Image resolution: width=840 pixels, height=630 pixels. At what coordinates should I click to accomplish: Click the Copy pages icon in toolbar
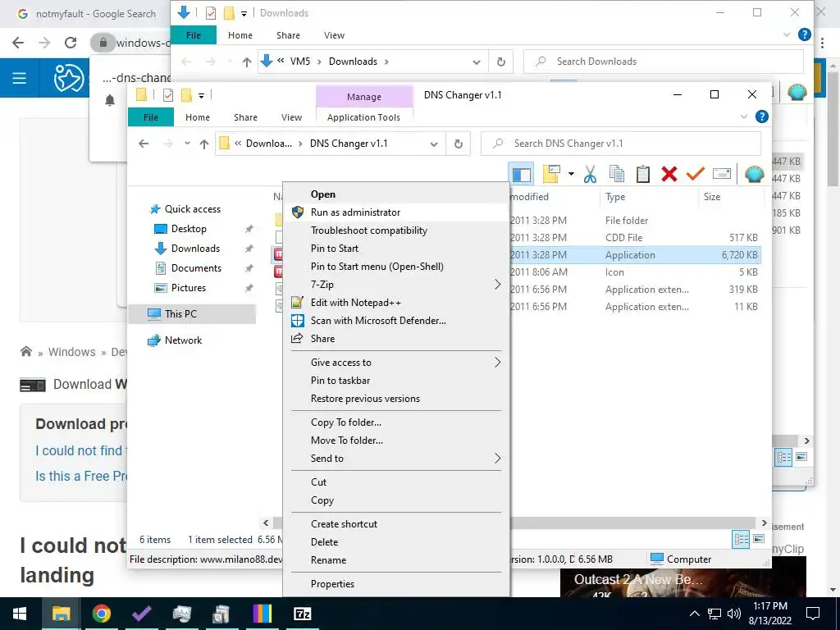(617, 174)
